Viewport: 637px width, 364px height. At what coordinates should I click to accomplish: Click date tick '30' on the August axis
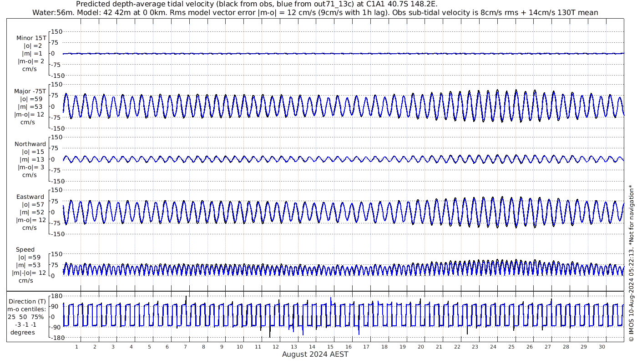pos(602,347)
